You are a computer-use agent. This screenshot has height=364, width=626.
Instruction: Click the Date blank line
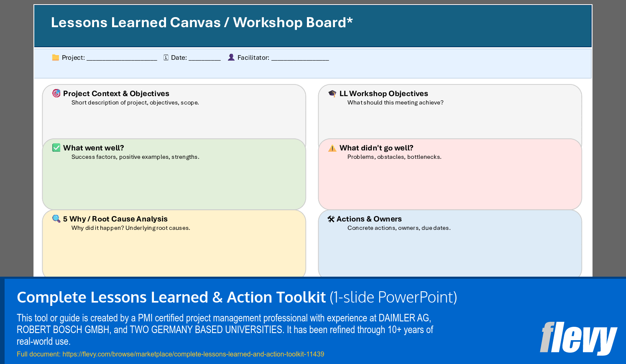click(204, 58)
